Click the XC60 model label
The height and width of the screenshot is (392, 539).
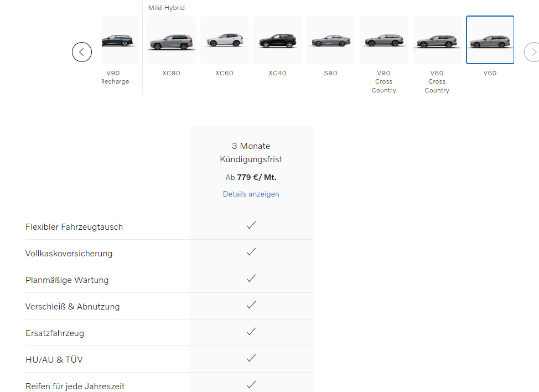[x=224, y=73]
